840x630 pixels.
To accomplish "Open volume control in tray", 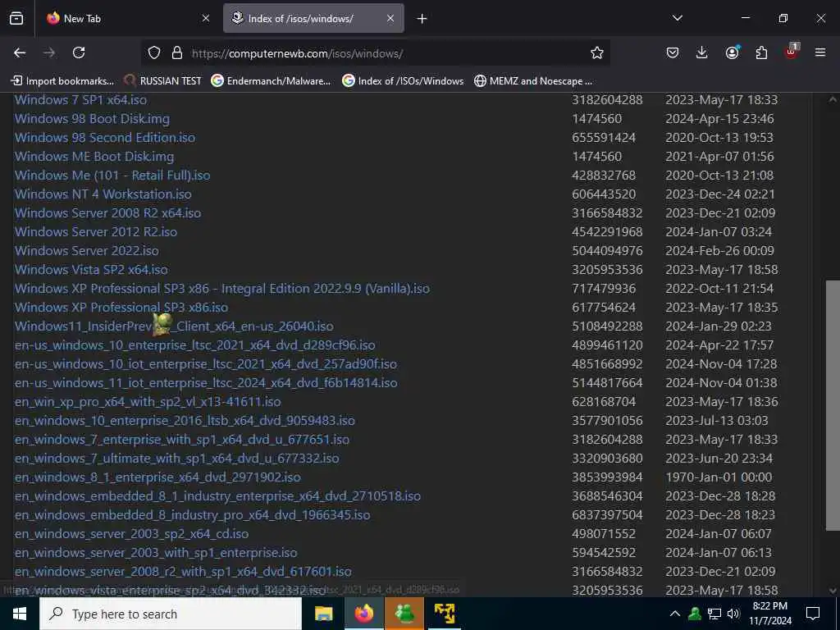I will [x=733, y=614].
